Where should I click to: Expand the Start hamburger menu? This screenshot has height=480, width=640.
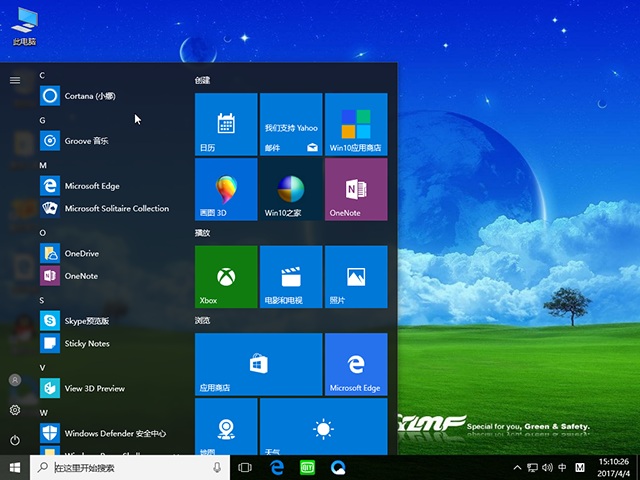15,80
